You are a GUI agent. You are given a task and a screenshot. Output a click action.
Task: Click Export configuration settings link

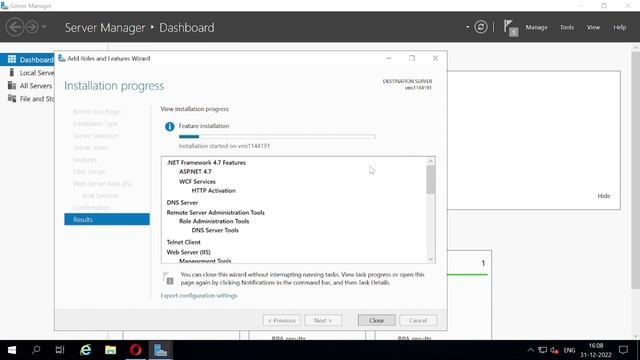click(x=199, y=296)
